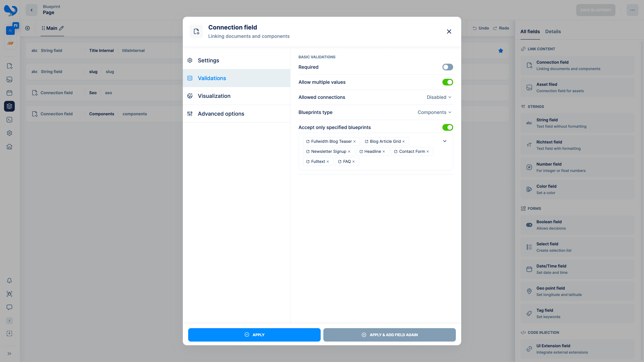Click the bell notifications icon in sidebar
Viewport: 644px width, 362px height.
coord(9,281)
